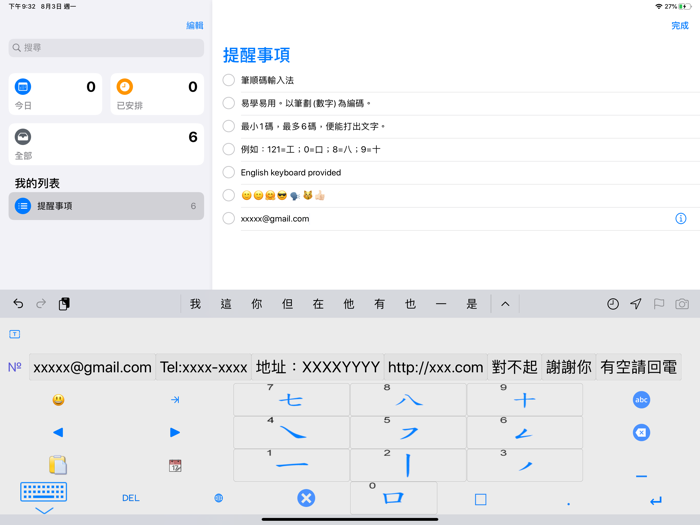The height and width of the screenshot is (525, 700).
Task: Open the Today smart list card
Action: click(55, 94)
